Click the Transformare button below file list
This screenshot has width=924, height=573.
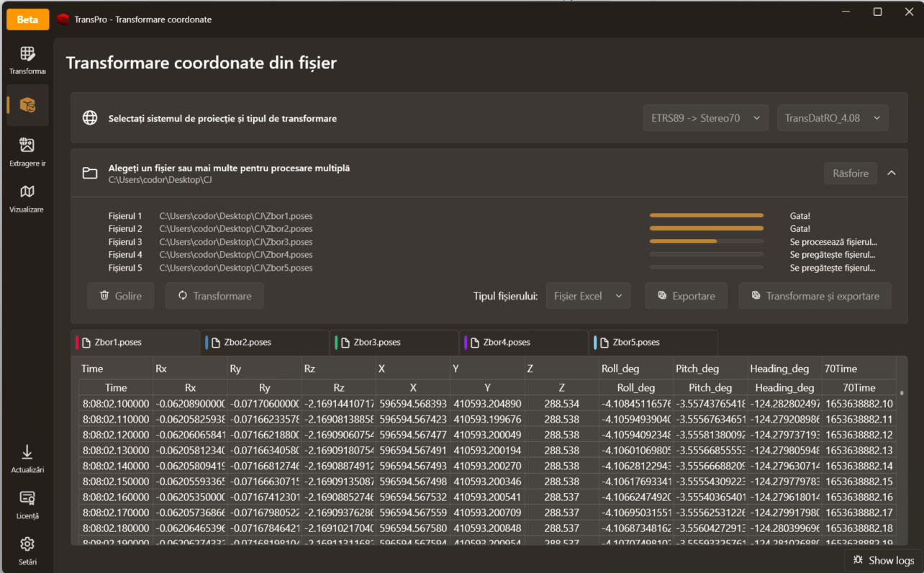(214, 296)
